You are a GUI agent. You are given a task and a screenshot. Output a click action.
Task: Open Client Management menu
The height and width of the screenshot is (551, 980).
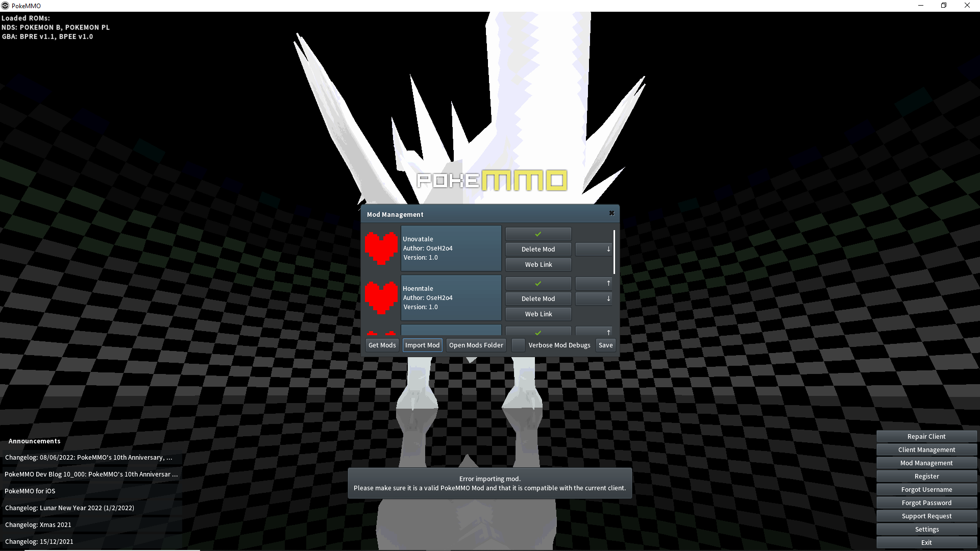click(926, 449)
